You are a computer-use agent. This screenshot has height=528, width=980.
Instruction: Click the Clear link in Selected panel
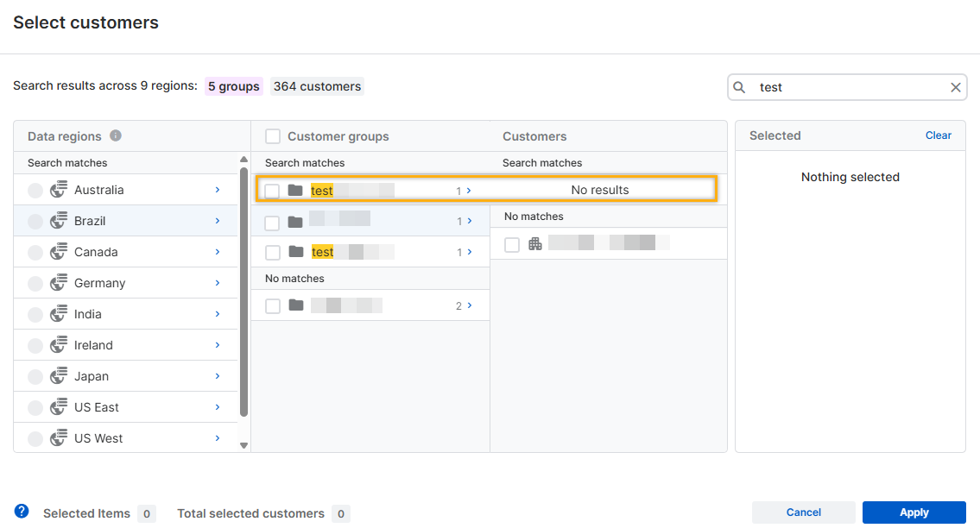[x=938, y=135]
